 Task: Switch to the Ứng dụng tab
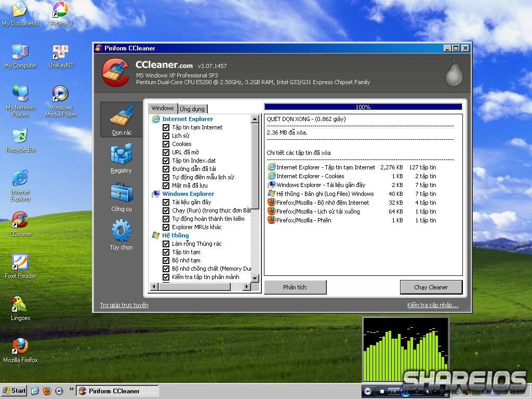tap(192, 109)
